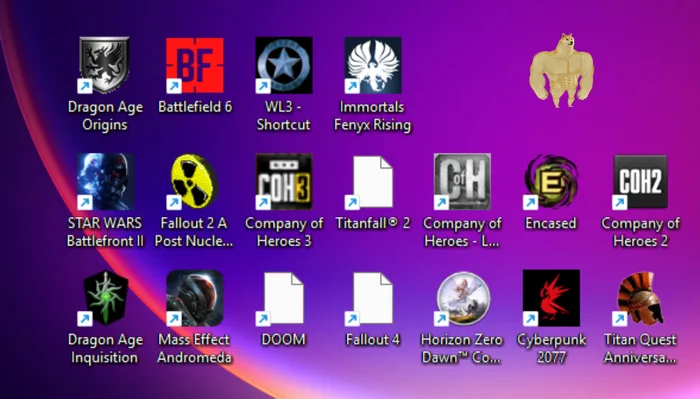Open the Company of Heroes - L... shortcut

pyautogui.click(x=462, y=182)
